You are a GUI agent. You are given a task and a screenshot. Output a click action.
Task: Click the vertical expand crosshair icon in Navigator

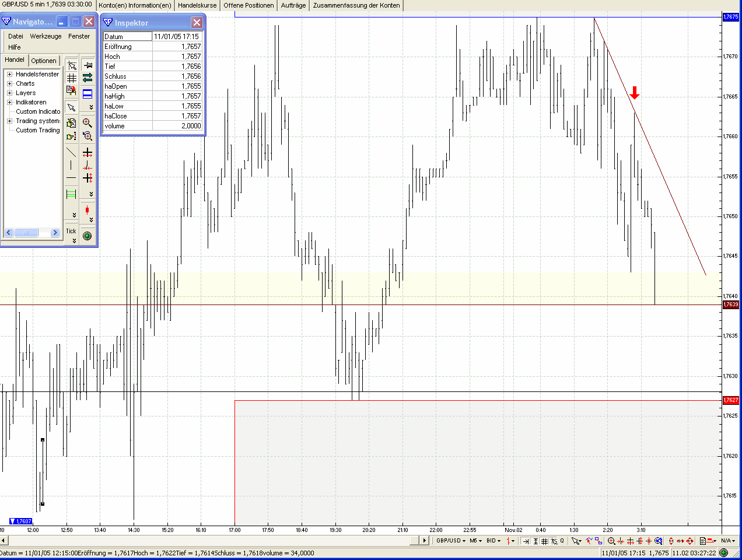tap(87, 178)
